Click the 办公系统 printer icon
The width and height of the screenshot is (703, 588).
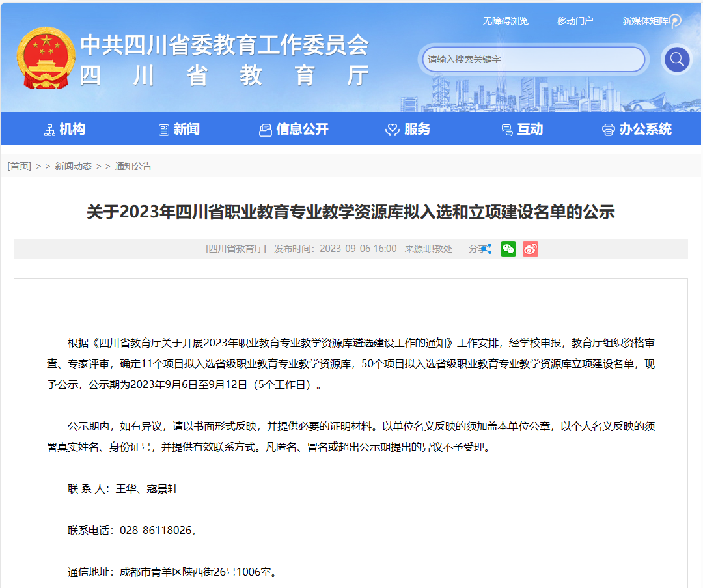pos(608,130)
